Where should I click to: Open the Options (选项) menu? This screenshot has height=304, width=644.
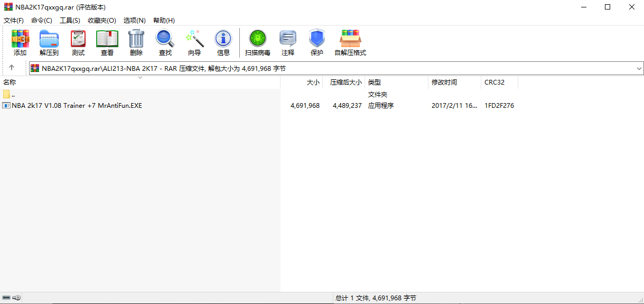pos(134,20)
